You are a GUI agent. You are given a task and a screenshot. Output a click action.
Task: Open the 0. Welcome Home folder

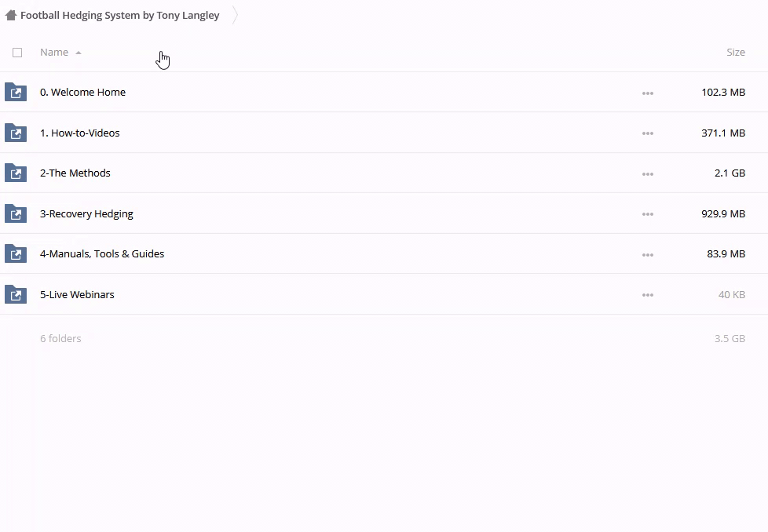82,93
